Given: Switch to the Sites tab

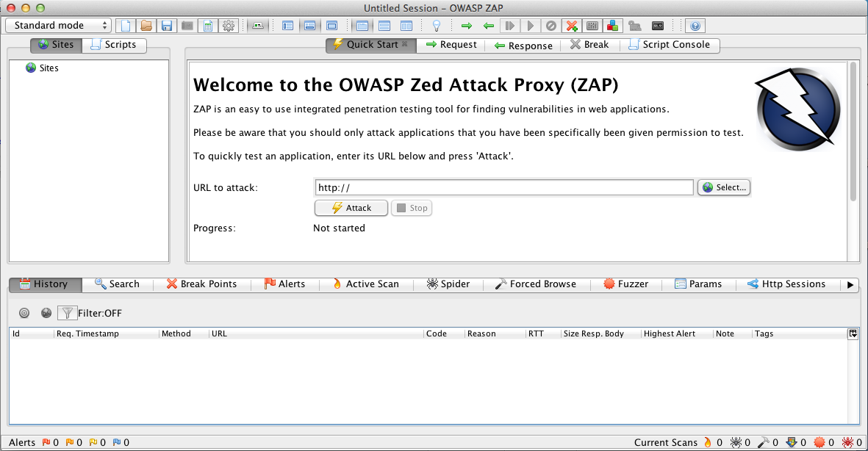Looking at the screenshot, I should (x=56, y=45).
